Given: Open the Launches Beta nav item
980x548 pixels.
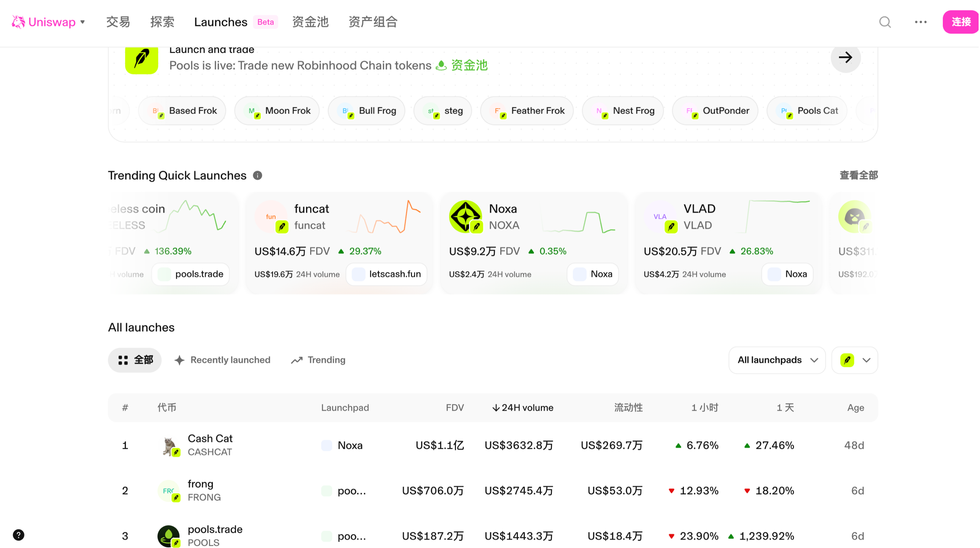Looking at the screenshot, I should pyautogui.click(x=236, y=22).
